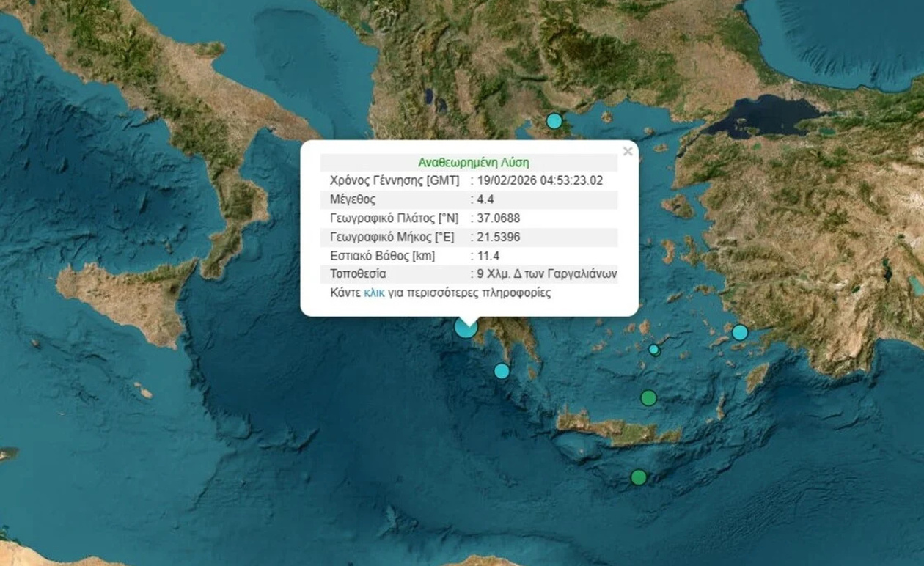Select the green marker north of Crete
Screen dimensions: 924x566
click(648, 398)
